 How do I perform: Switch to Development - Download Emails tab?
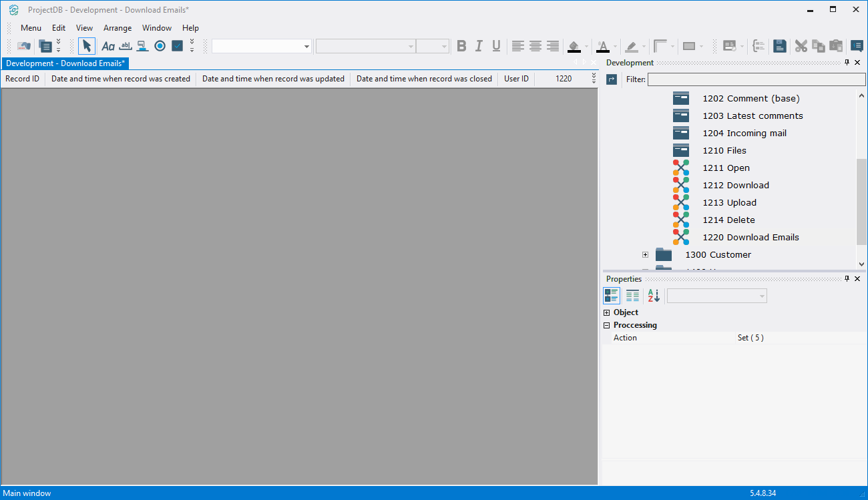[65, 63]
